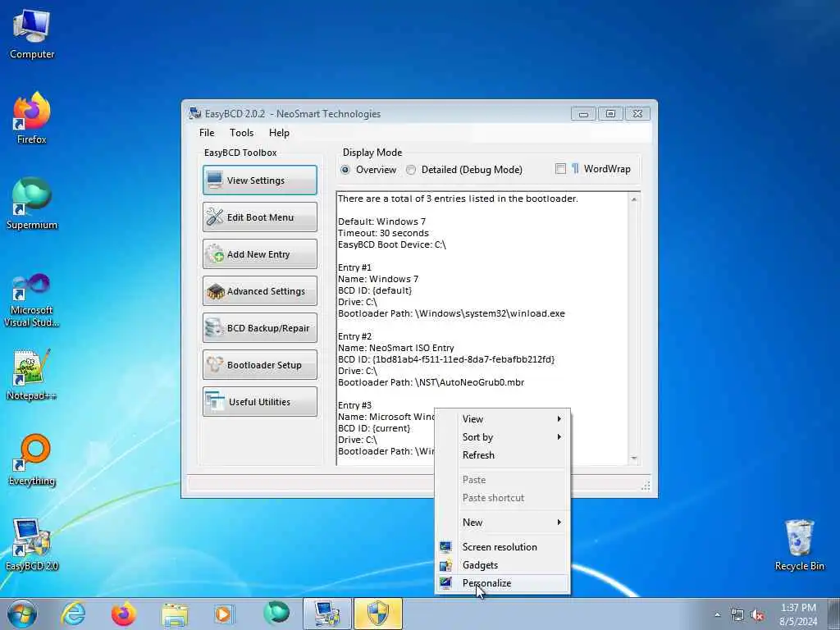Choose Personalize in the context menu
840x630 pixels.
coord(503,583)
